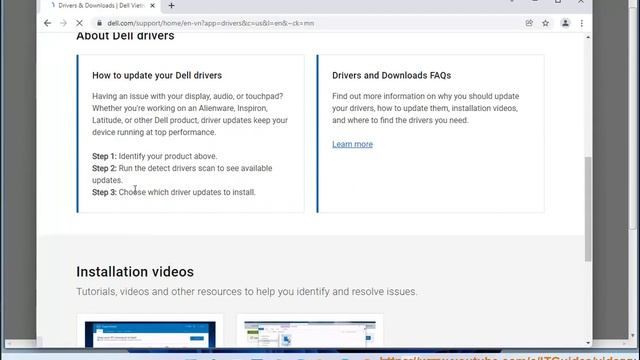The height and width of the screenshot is (360, 640).
Task: Open the second installation video thumbnail
Action: coord(310,334)
